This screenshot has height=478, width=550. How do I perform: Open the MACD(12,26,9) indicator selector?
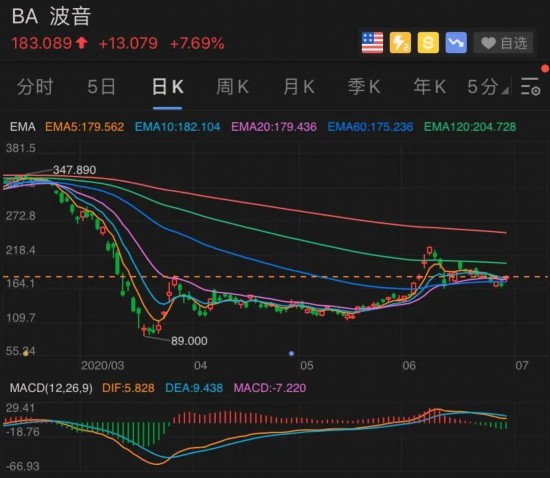tap(51, 388)
